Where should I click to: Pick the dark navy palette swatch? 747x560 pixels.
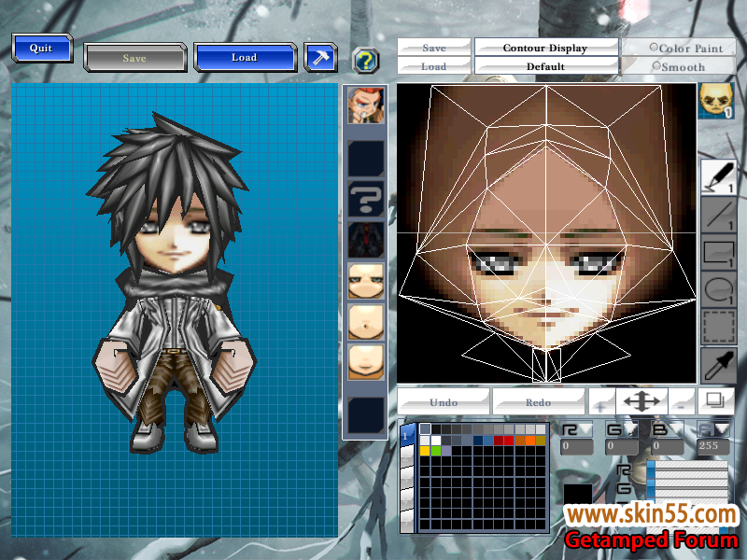tap(478, 440)
